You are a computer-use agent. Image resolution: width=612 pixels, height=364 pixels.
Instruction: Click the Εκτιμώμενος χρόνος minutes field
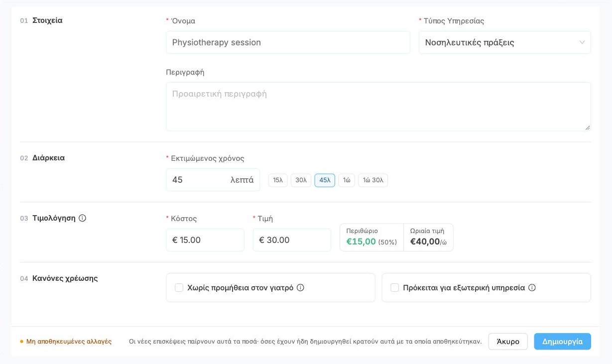pyautogui.click(x=213, y=180)
